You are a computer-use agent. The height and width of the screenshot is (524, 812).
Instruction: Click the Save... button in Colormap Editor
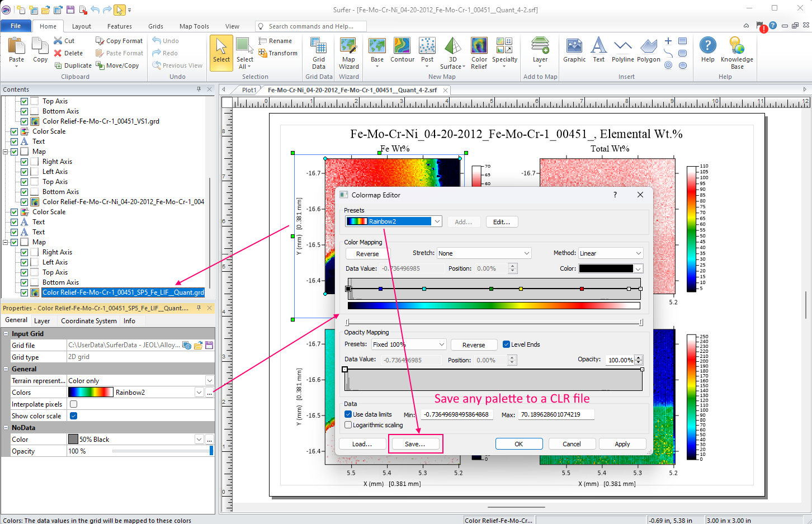point(415,444)
